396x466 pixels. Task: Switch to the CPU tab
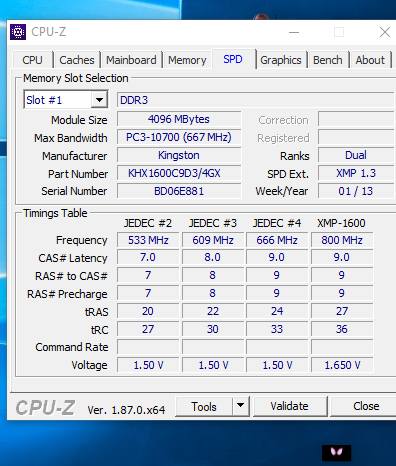(x=32, y=60)
